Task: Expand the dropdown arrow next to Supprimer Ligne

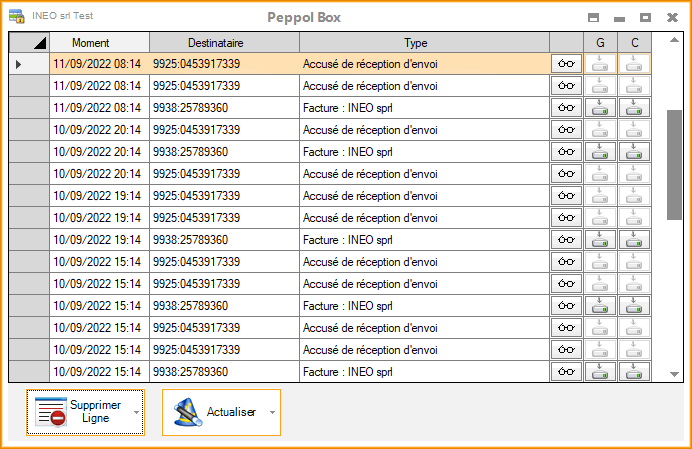Action: coord(137,412)
